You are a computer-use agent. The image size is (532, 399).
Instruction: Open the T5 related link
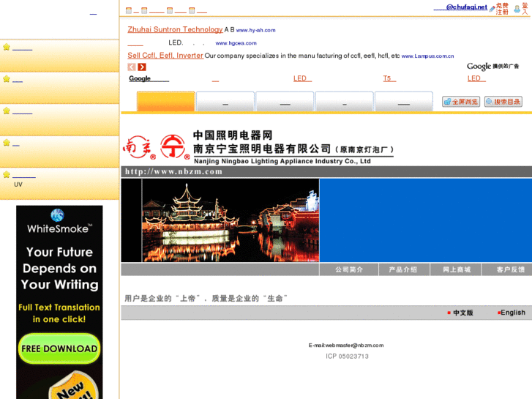pyautogui.click(x=389, y=78)
